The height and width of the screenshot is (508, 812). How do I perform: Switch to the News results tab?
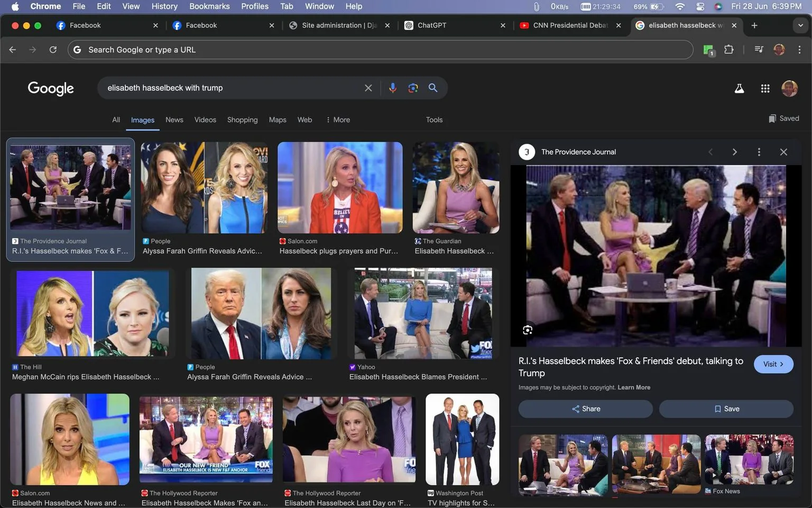[174, 120]
